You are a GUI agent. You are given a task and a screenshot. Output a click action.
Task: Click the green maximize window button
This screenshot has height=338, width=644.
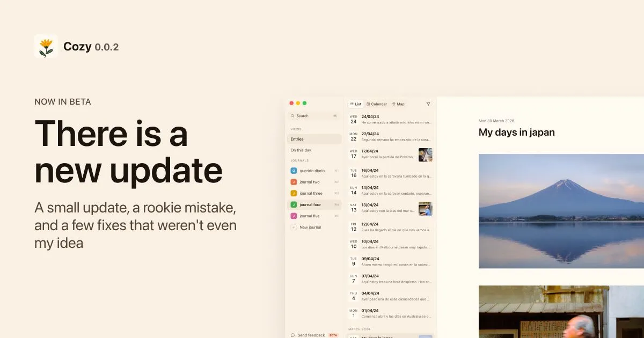point(305,103)
